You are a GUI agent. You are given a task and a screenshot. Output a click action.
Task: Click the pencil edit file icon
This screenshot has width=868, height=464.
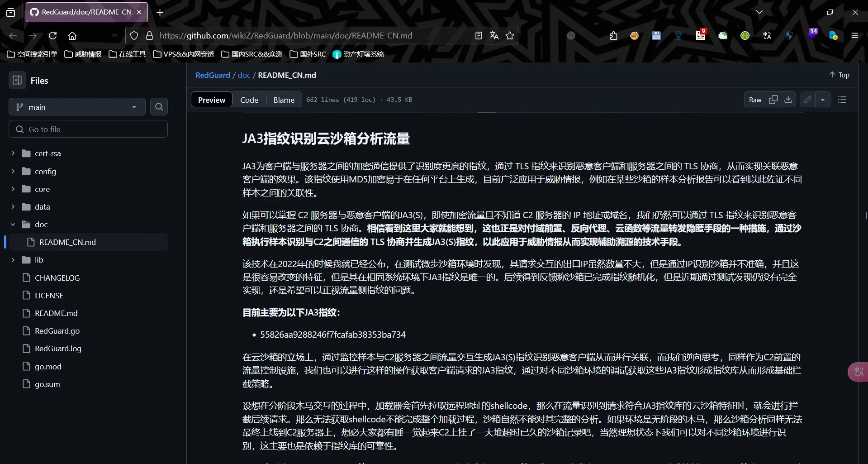pyautogui.click(x=807, y=100)
